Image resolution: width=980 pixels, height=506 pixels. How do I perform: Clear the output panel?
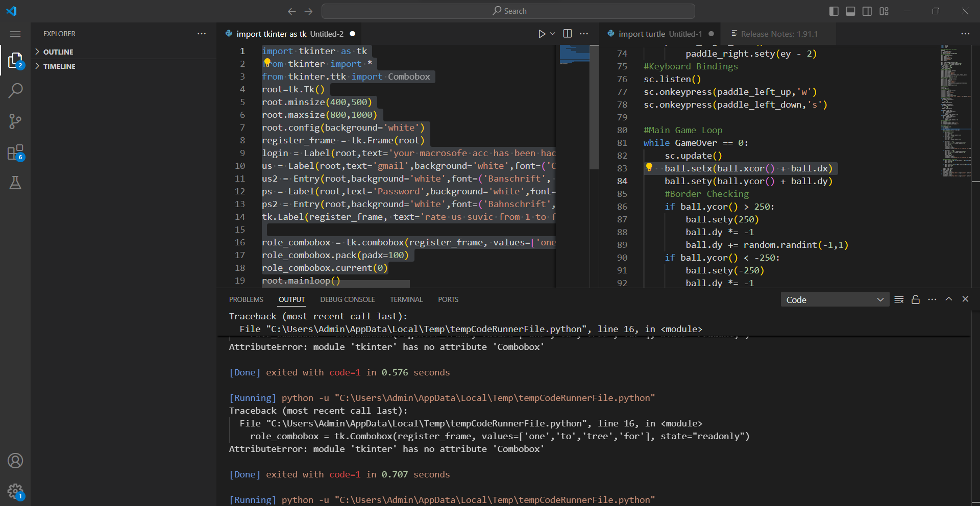pyautogui.click(x=899, y=299)
